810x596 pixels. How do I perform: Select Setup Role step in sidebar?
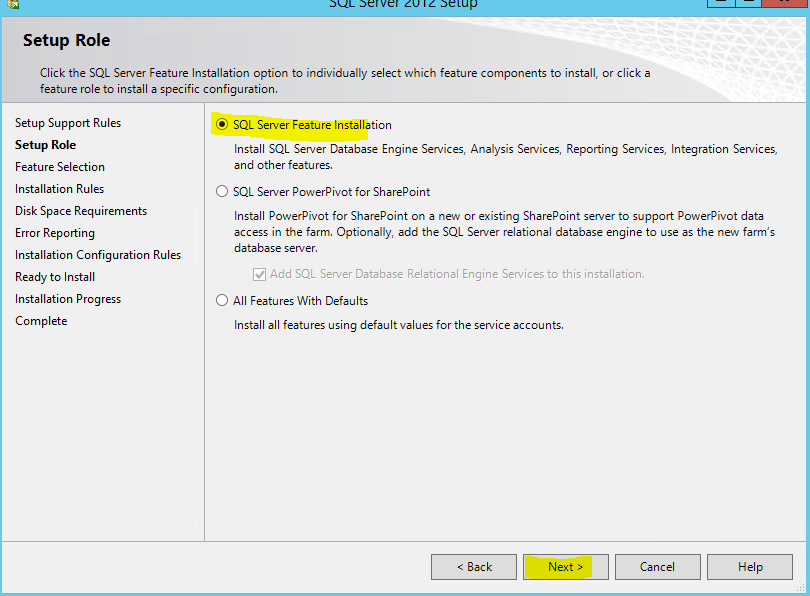[x=45, y=145]
